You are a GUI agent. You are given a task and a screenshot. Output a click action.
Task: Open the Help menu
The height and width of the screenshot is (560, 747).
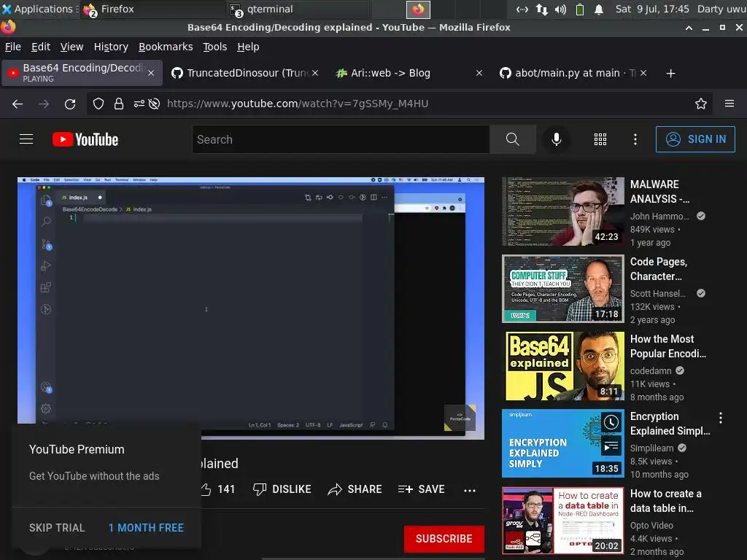[x=248, y=47]
